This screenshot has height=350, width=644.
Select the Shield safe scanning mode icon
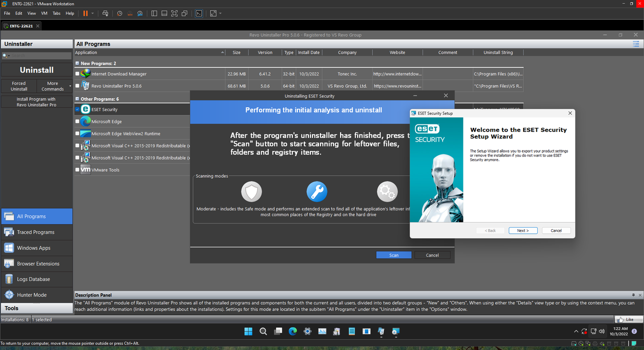click(x=252, y=192)
